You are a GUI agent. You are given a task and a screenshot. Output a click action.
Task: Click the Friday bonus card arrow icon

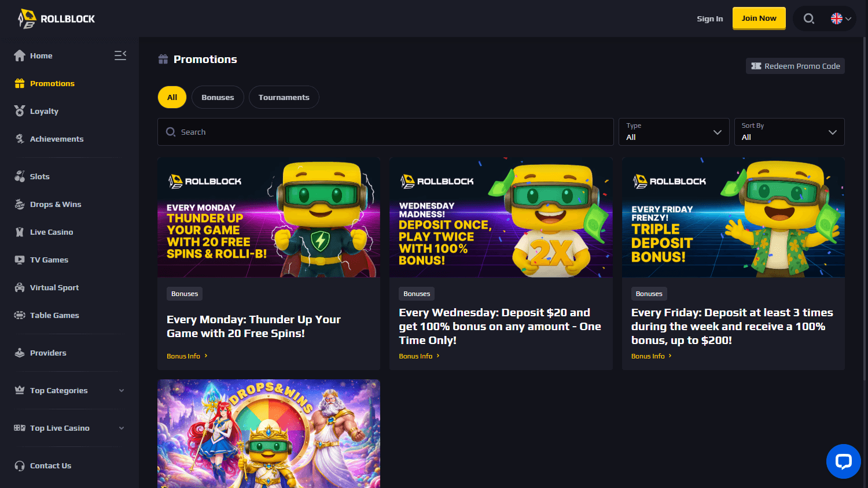670,356
